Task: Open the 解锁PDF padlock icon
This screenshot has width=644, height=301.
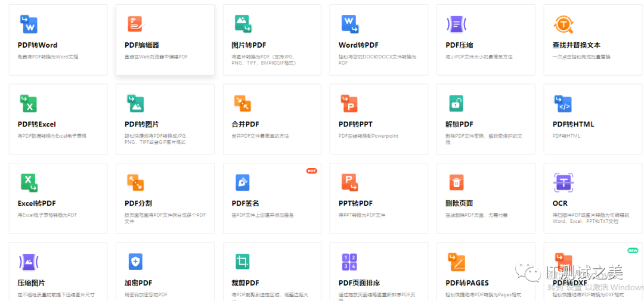Action: (456, 104)
